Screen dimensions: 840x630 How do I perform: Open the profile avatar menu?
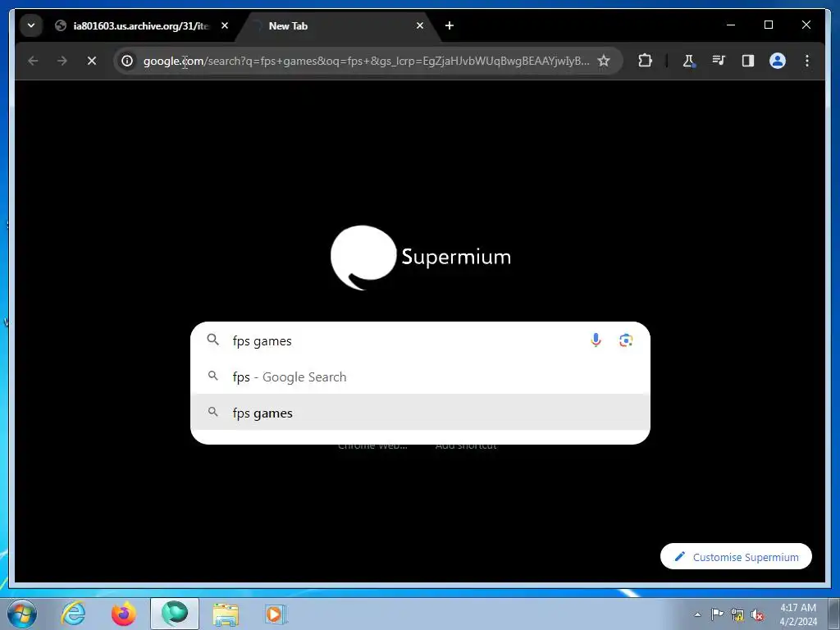tap(778, 61)
